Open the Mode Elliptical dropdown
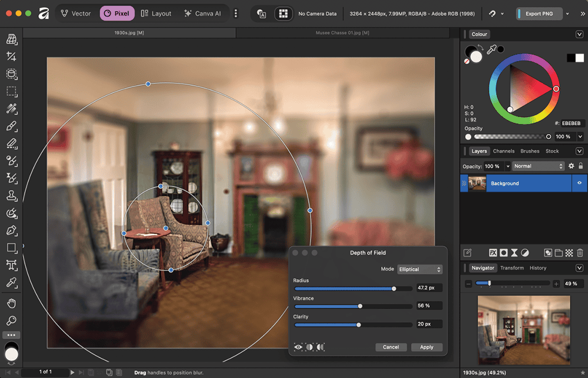588x378 pixels. point(420,269)
